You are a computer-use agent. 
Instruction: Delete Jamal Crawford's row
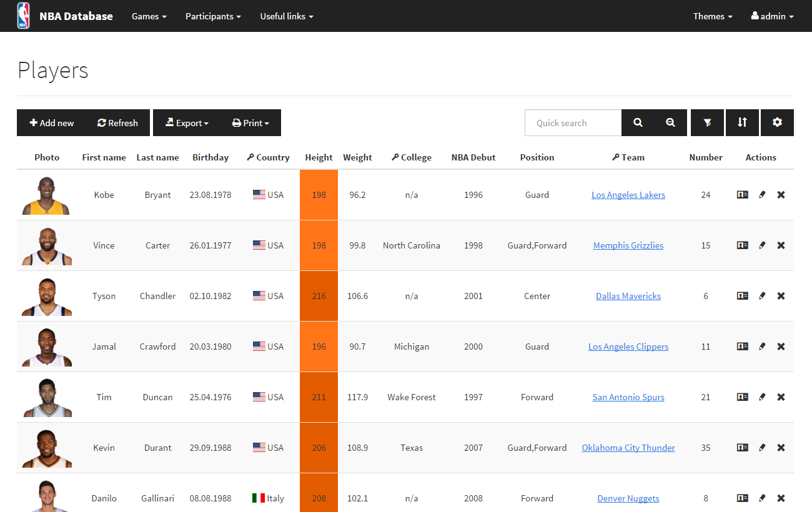point(781,347)
